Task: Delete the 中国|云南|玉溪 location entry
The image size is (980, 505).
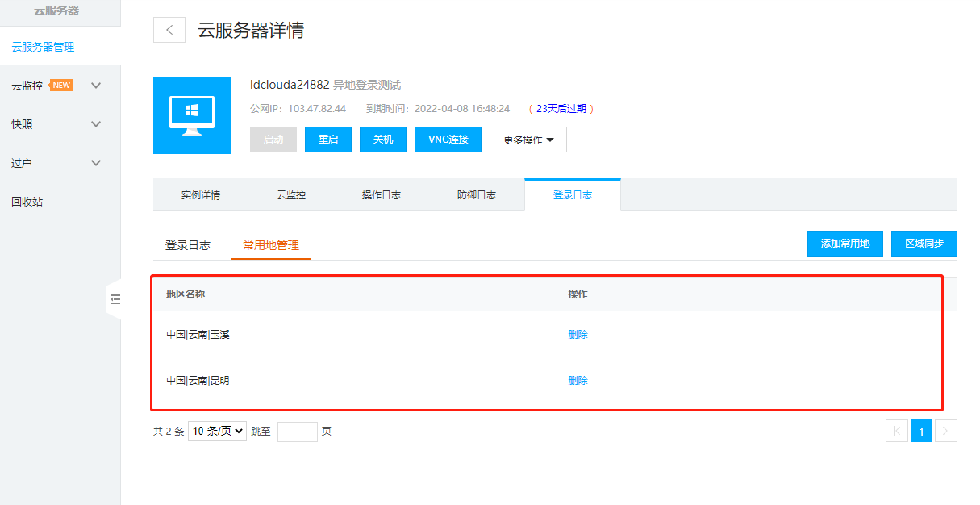Action: (578, 335)
